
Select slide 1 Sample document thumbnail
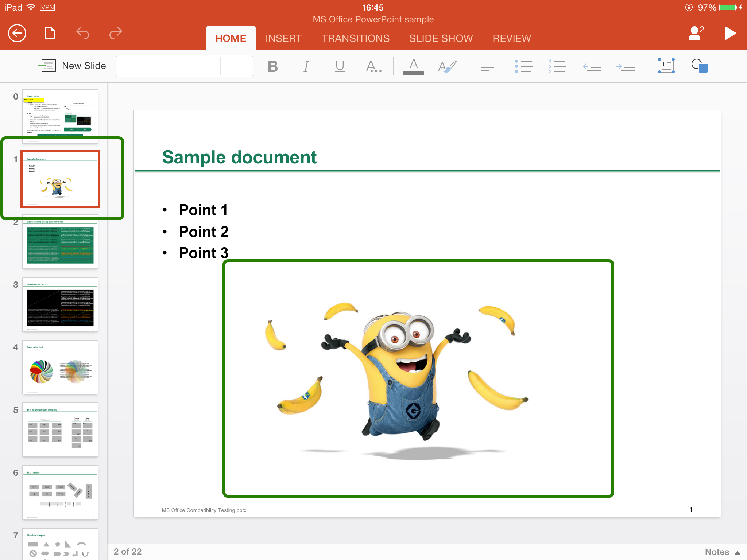tap(60, 179)
